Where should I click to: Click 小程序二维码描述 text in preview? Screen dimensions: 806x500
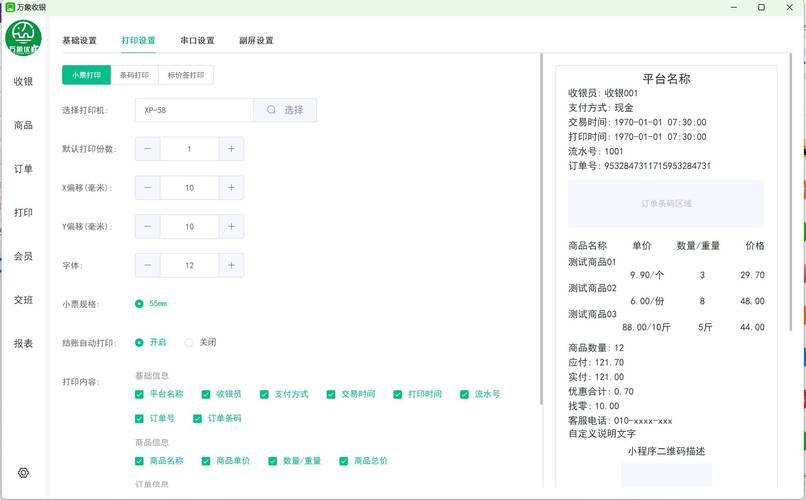point(666,451)
